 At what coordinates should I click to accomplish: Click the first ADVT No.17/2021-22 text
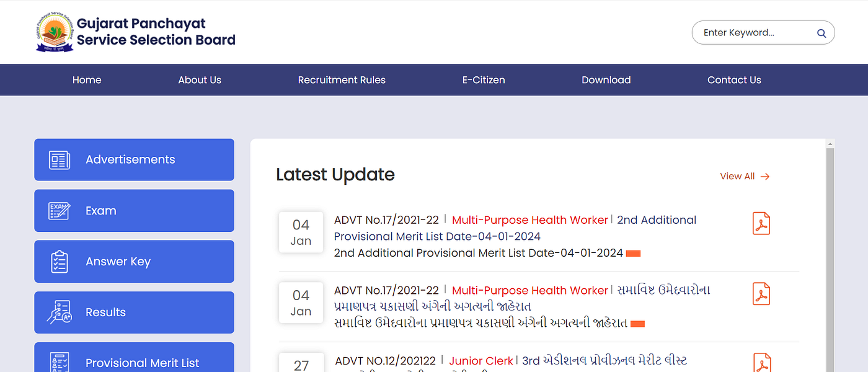click(x=386, y=220)
